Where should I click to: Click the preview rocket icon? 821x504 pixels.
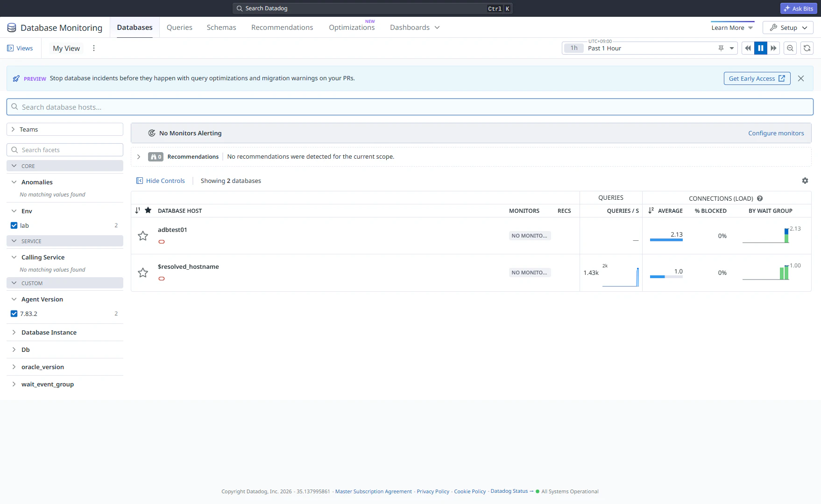[x=16, y=78]
